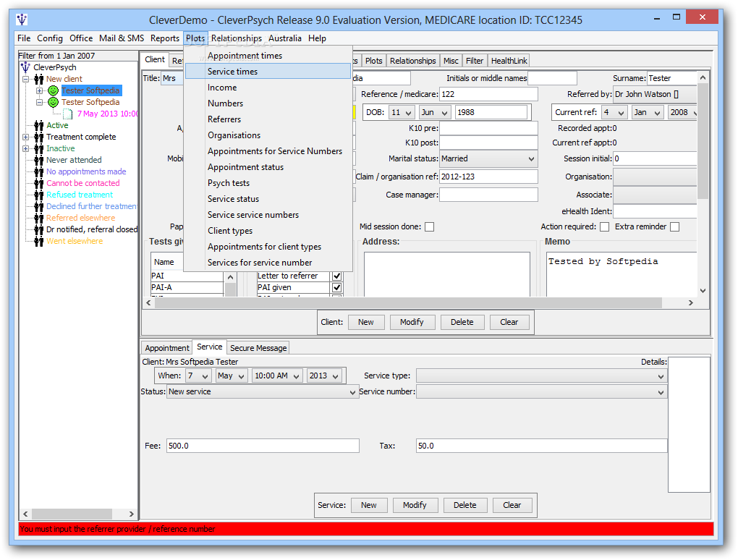Click the Service Delete button

465,506
